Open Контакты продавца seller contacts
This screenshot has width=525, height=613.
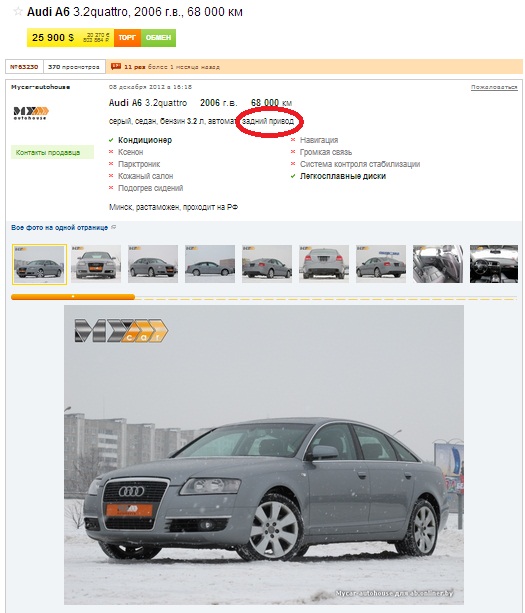52,152
